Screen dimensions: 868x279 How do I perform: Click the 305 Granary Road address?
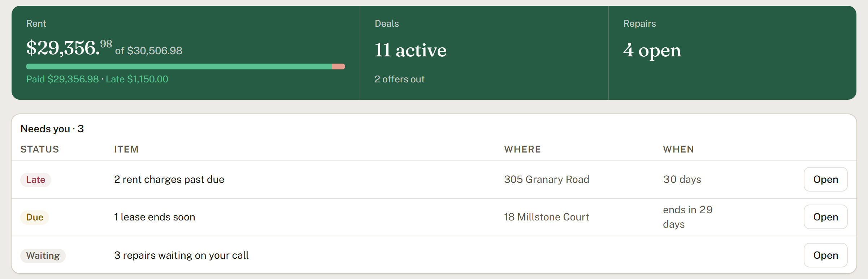pos(547,179)
